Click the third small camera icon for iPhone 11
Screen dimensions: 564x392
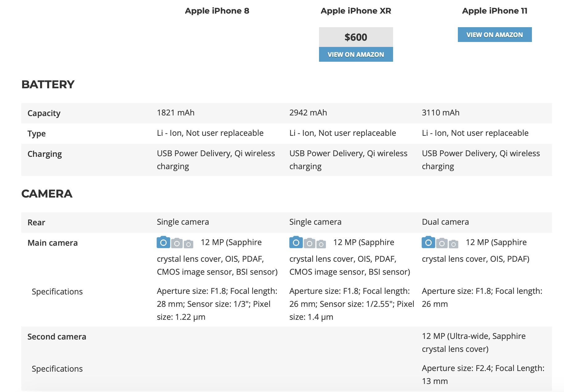(454, 244)
